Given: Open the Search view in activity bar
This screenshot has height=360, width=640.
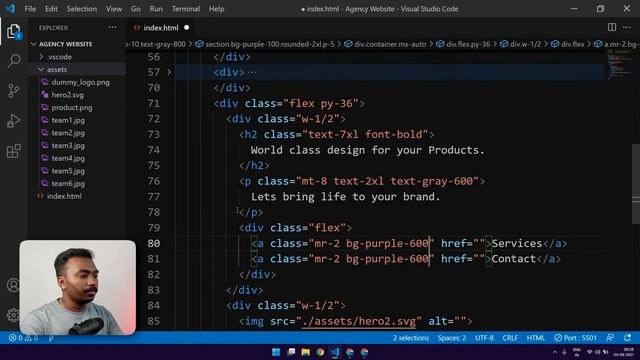Looking at the screenshot, I should (13, 61).
